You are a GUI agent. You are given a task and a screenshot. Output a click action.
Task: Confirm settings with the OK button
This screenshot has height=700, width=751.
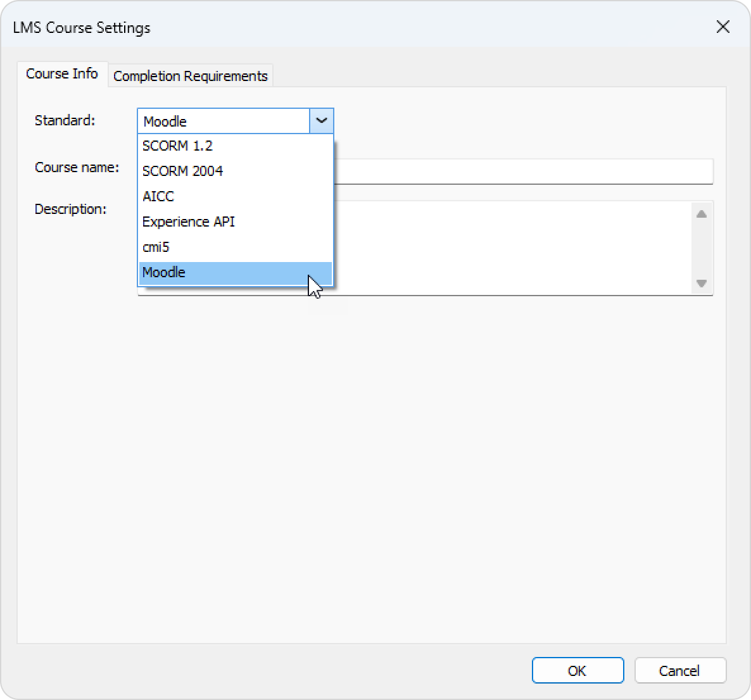click(x=577, y=671)
